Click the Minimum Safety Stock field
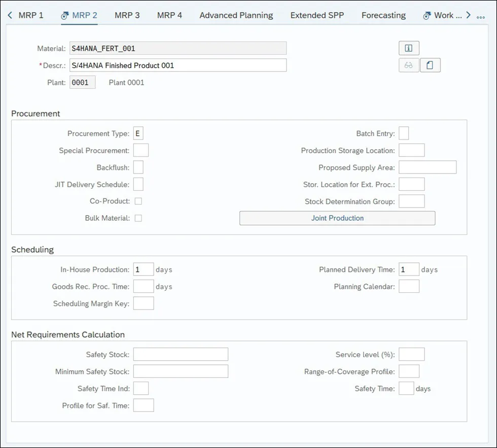This screenshot has width=497, height=448. click(181, 371)
